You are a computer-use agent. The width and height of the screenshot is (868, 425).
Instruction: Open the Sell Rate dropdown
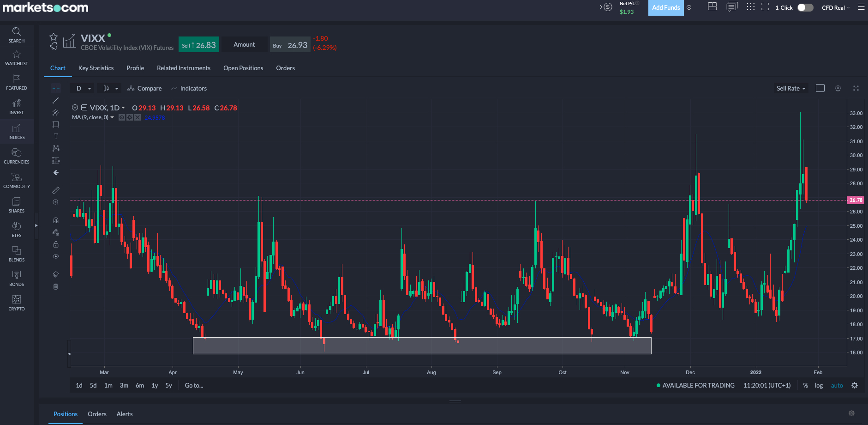point(791,88)
